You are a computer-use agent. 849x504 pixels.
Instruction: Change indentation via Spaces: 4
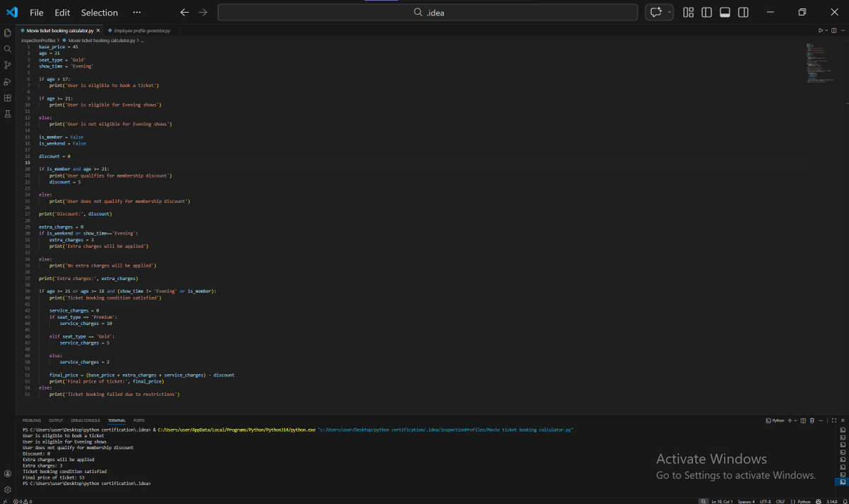click(x=746, y=501)
